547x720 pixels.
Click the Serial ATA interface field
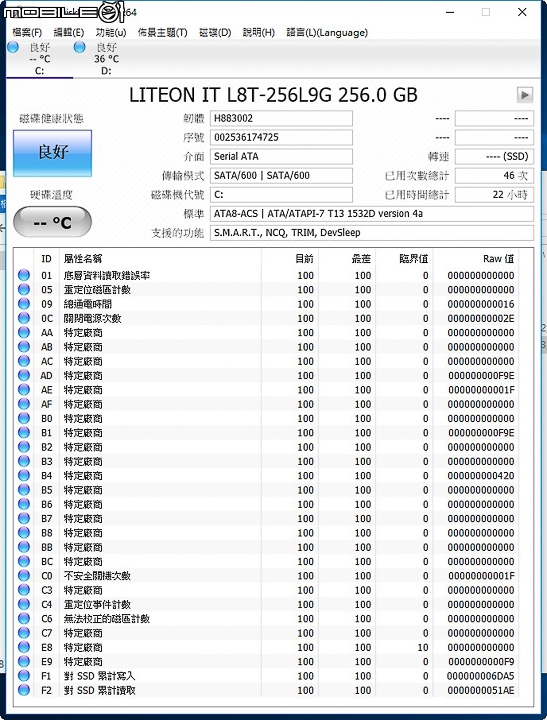point(281,156)
